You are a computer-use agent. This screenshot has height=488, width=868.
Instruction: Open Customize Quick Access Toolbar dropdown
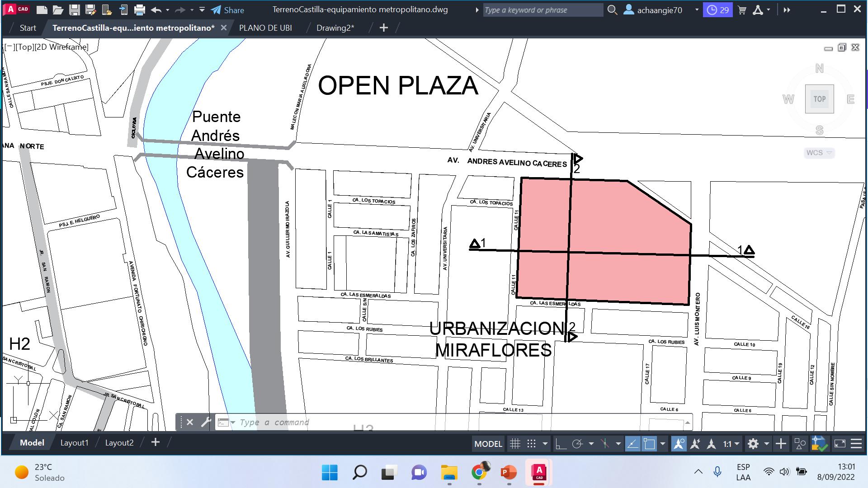tap(202, 9)
